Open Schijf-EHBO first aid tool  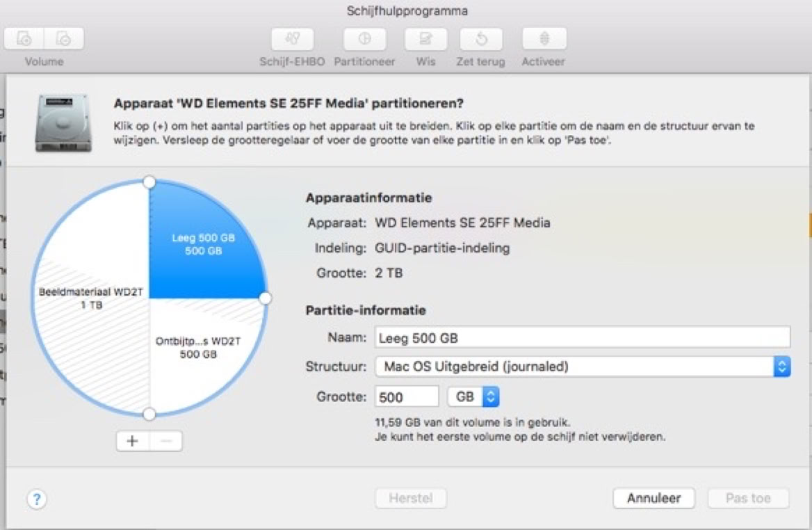point(292,39)
